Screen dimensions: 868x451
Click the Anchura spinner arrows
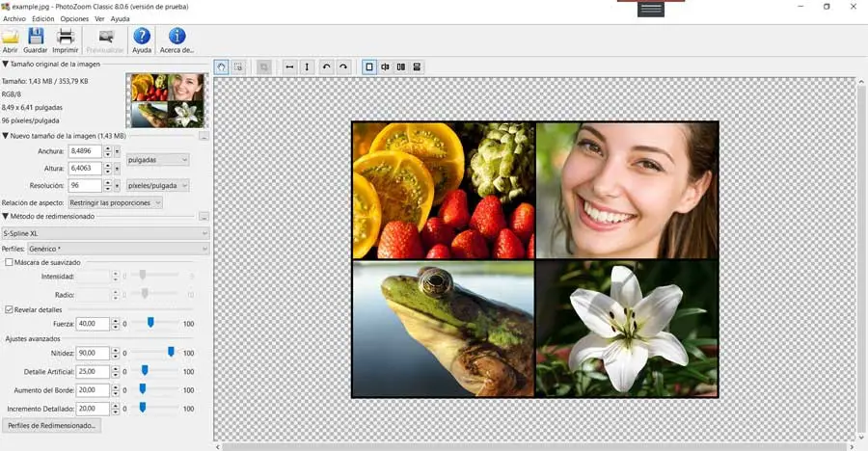pos(107,151)
